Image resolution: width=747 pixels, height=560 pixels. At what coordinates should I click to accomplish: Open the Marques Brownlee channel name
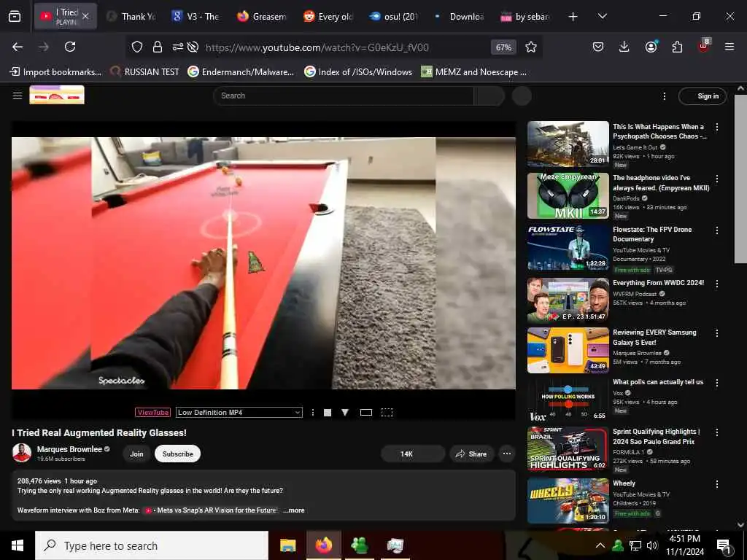69,449
